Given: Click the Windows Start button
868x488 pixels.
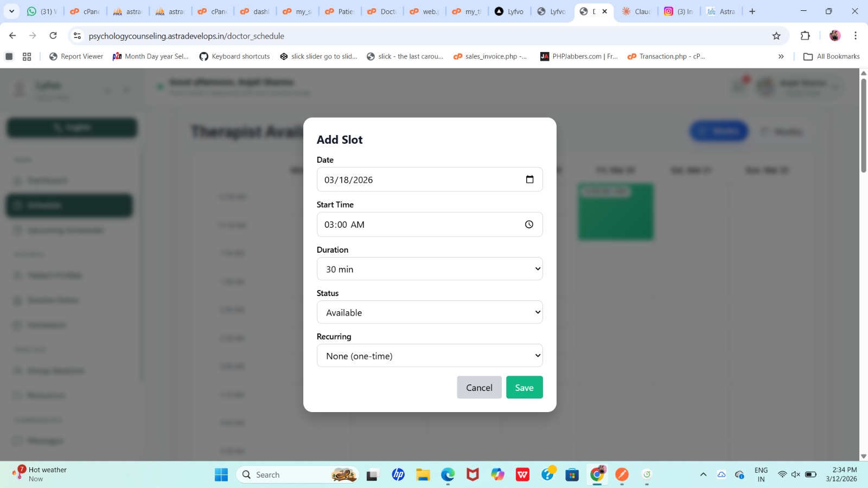Looking at the screenshot, I should point(221,475).
